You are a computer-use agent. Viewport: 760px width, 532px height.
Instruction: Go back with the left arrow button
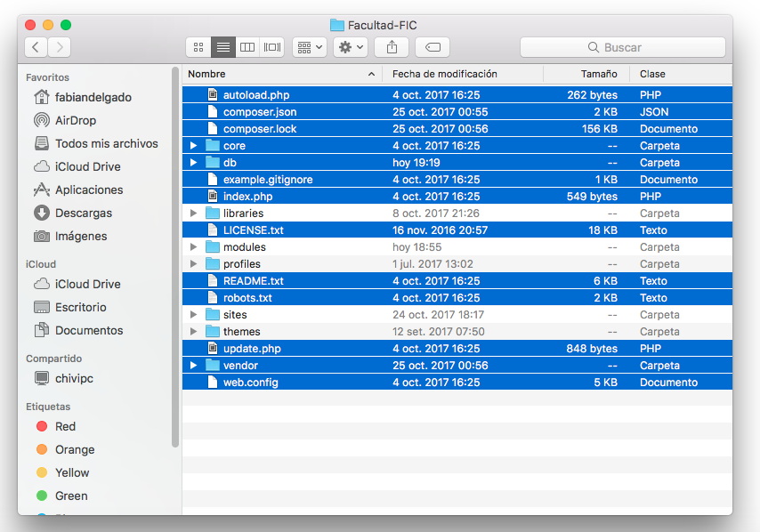tap(36, 47)
